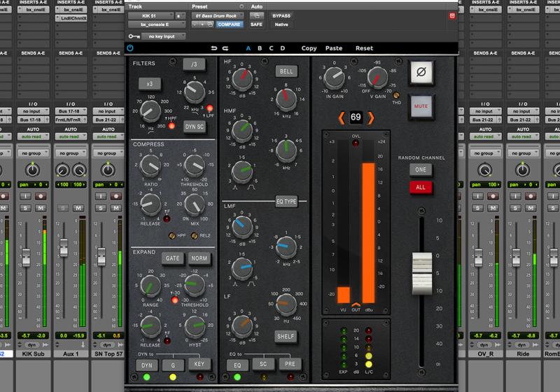Image resolution: width=560 pixels, height=392 pixels.
Task: Click the HMF gain knob
Action: click(x=242, y=129)
